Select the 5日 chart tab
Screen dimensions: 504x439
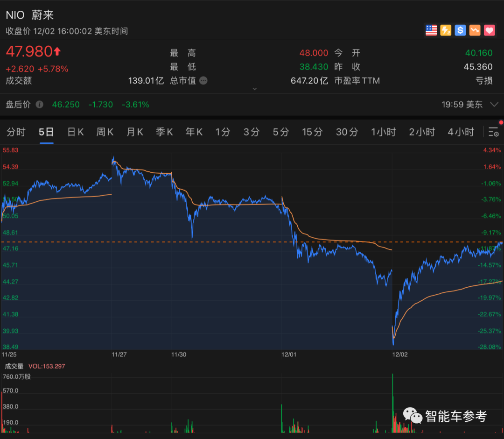[46, 132]
